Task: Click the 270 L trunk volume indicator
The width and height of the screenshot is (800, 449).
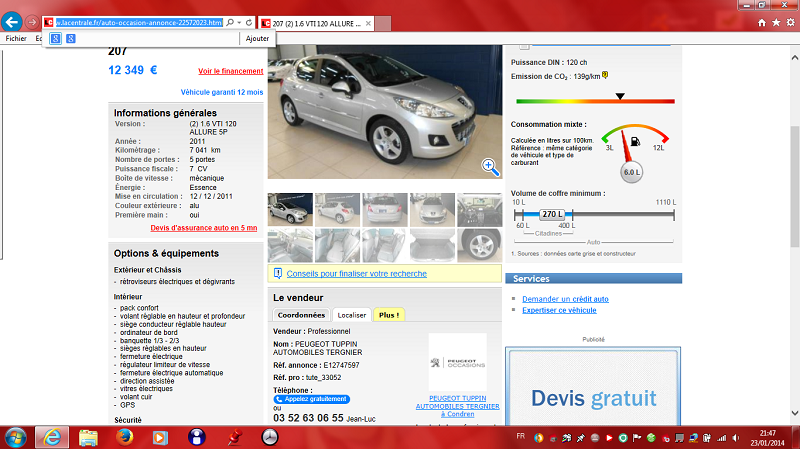Action: 552,214
